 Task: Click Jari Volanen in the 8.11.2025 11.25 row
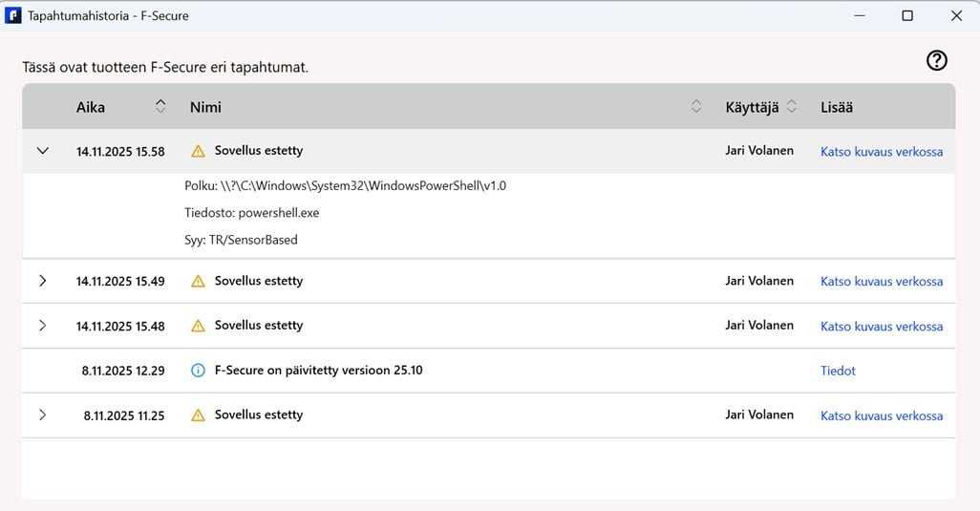[759, 415]
